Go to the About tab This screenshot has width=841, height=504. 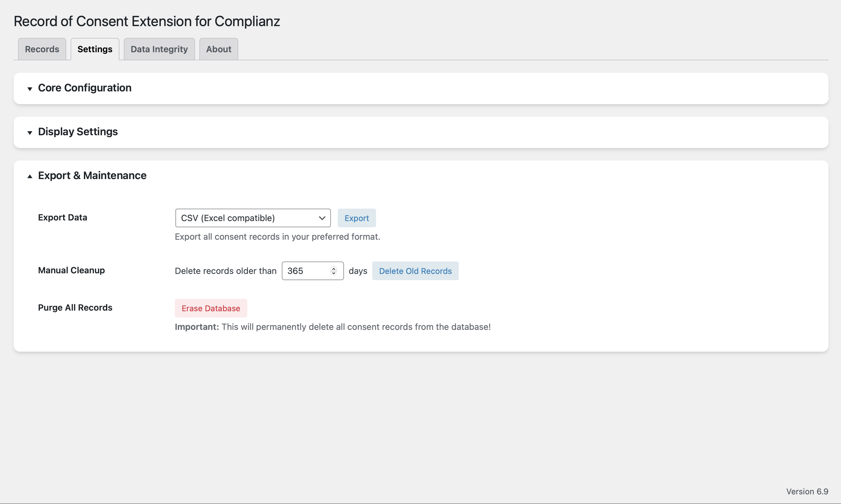218,49
